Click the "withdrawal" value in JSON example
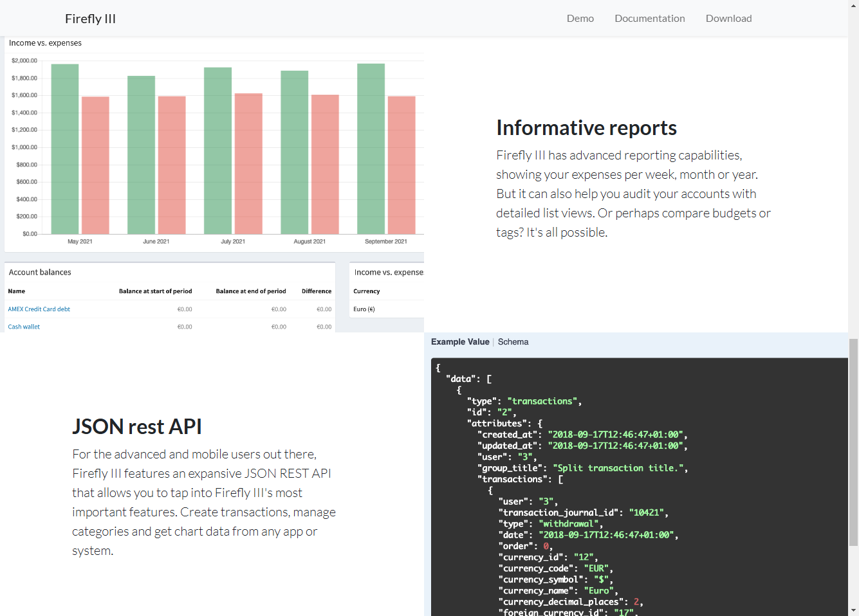The width and height of the screenshot is (859, 616). coord(569,524)
